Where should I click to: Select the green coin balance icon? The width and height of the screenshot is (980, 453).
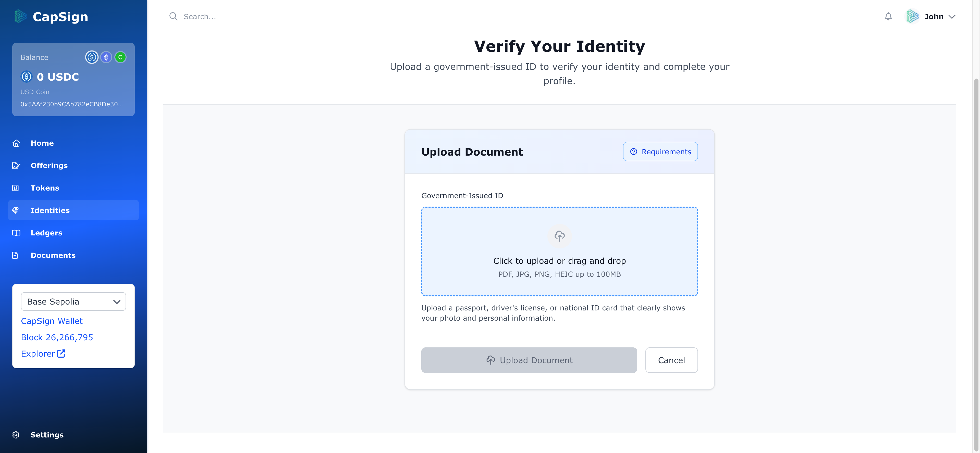tap(121, 57)
